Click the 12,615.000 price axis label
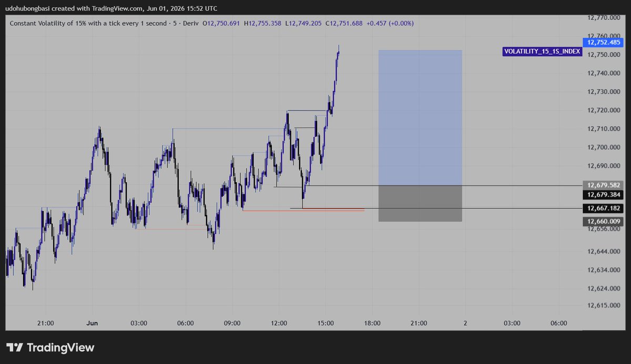631x364 pixels. pos(604,305)
